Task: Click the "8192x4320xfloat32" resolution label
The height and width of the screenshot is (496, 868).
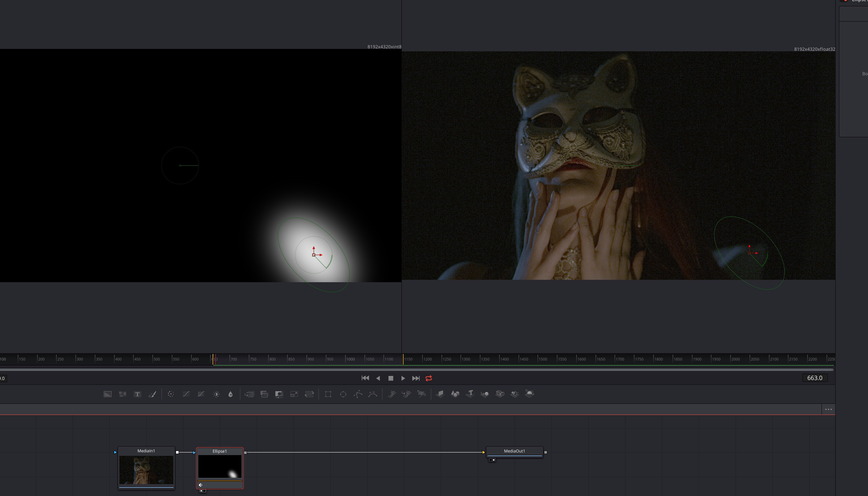Action: point(814,49)
